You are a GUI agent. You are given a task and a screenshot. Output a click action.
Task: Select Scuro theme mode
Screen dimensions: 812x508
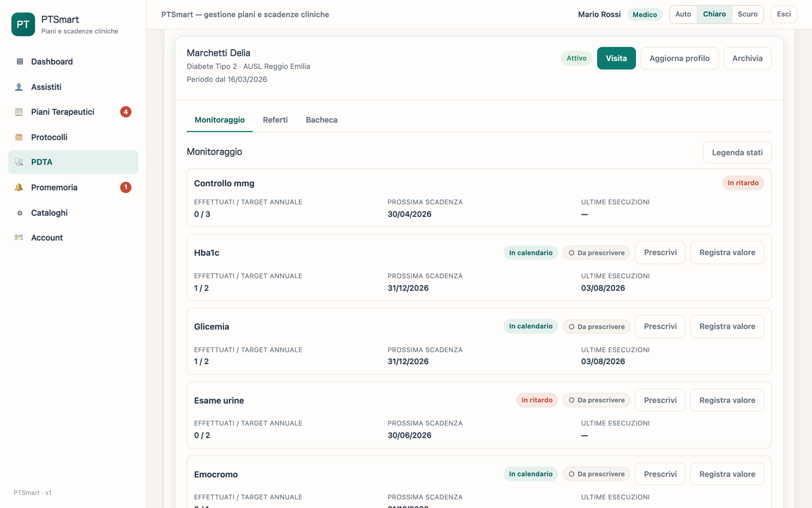pyautogui.click(x=748, y=14)
